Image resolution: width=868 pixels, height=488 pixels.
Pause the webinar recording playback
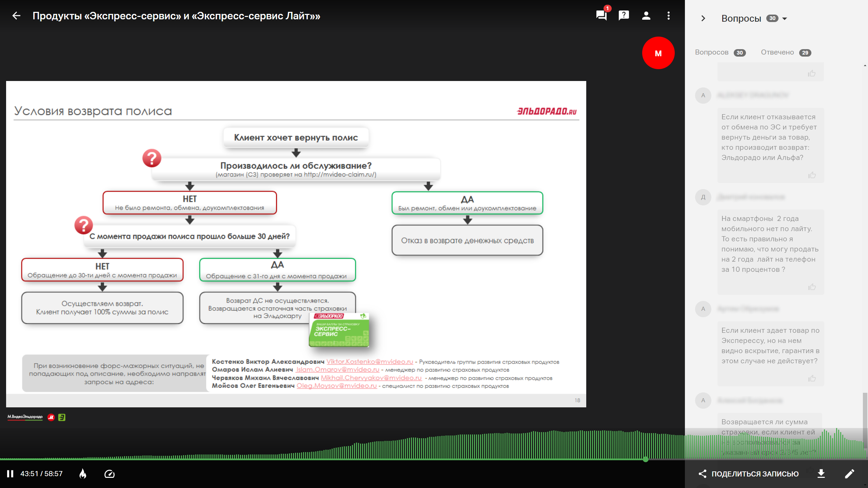(10, 474)
